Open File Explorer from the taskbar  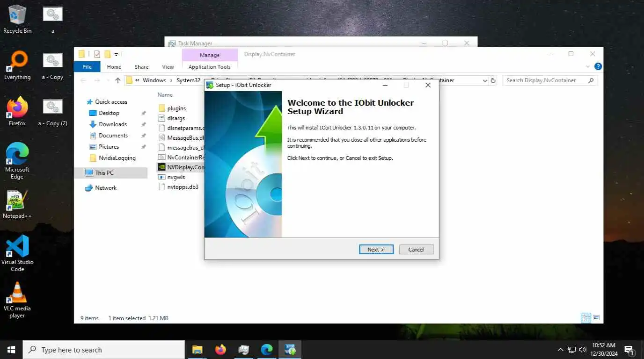198,350
